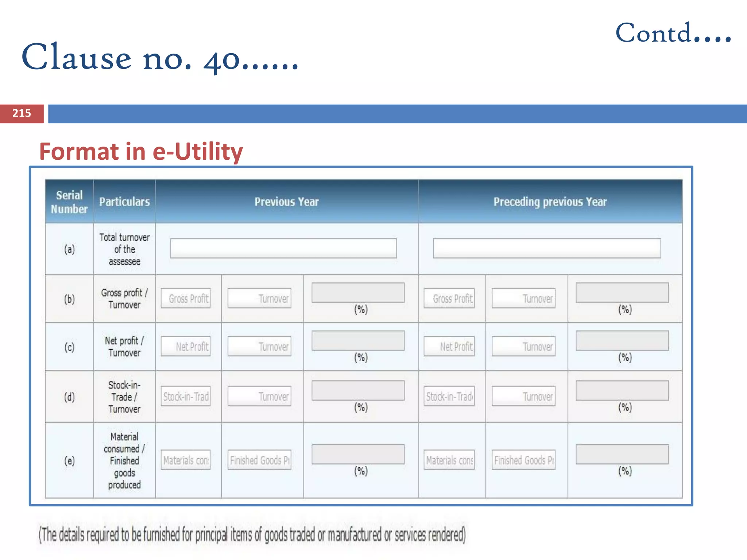The image size is (747, 560).
Task: Click 'Gross profit / Turnover' particulars cell
Action: click(x=124, y=299)
